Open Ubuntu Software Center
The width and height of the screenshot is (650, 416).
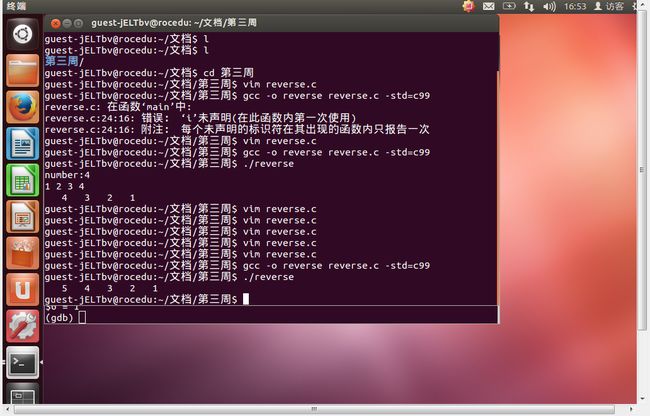22,253
